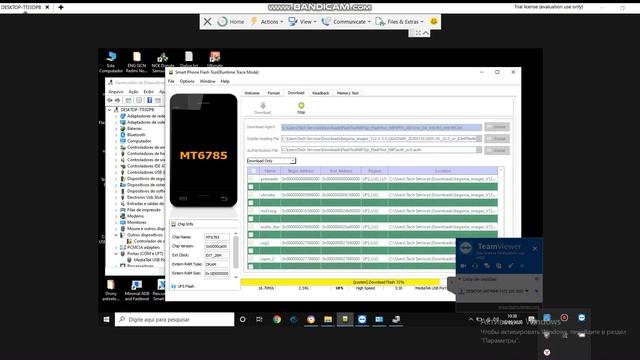
Task: Open the Authentication File path dropdown
Action: [479, 150]
